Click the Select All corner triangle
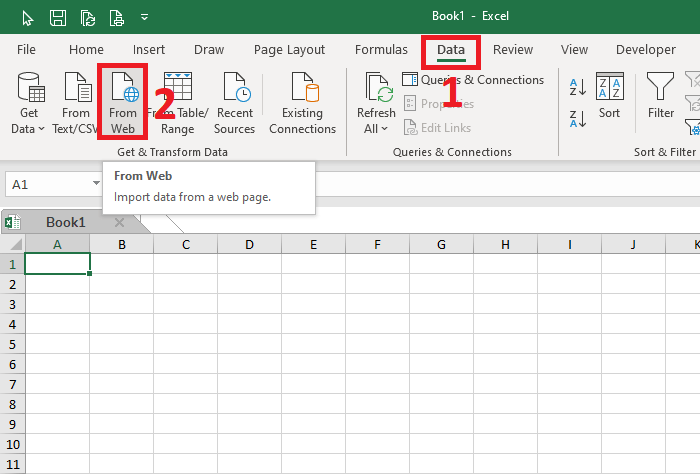700x474 pixels. click(14, 245)
